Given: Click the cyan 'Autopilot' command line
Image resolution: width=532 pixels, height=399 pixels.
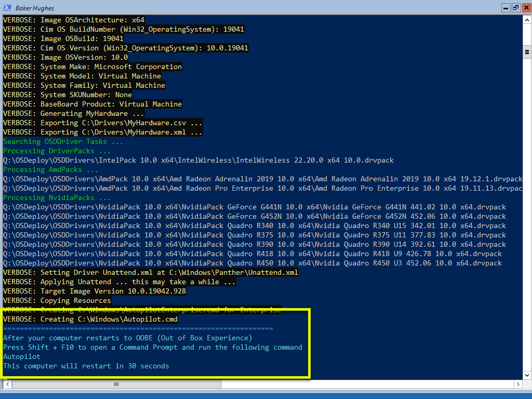Looking at the screenshot, I should 22,356.
